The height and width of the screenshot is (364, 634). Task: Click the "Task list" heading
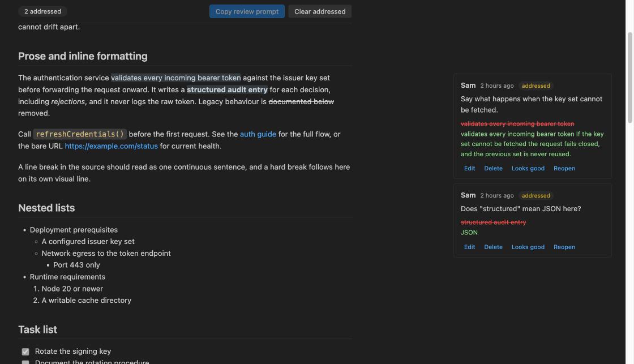[37, 329]
